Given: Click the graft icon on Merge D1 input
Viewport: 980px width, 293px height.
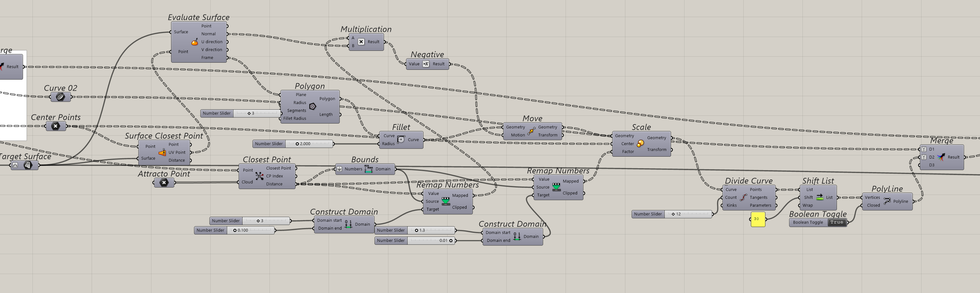Looking at the screenshot, I should coord(924,149).
